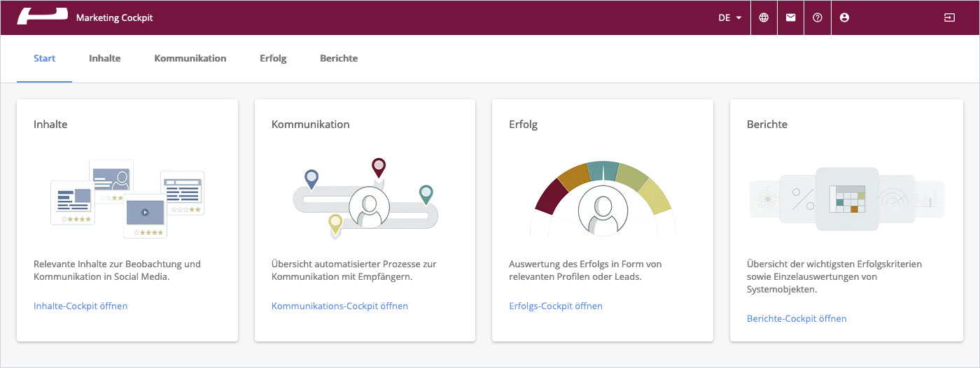Click the logout icon in header
Viewport: 980px width, 368px height.
click(948, 17)
